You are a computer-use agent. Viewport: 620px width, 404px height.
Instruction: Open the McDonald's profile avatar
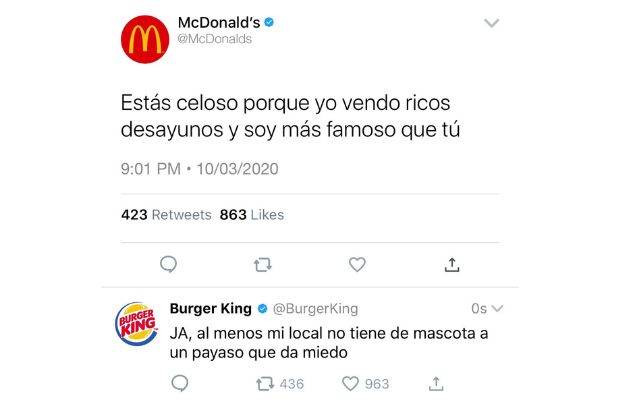pos(145,39)
